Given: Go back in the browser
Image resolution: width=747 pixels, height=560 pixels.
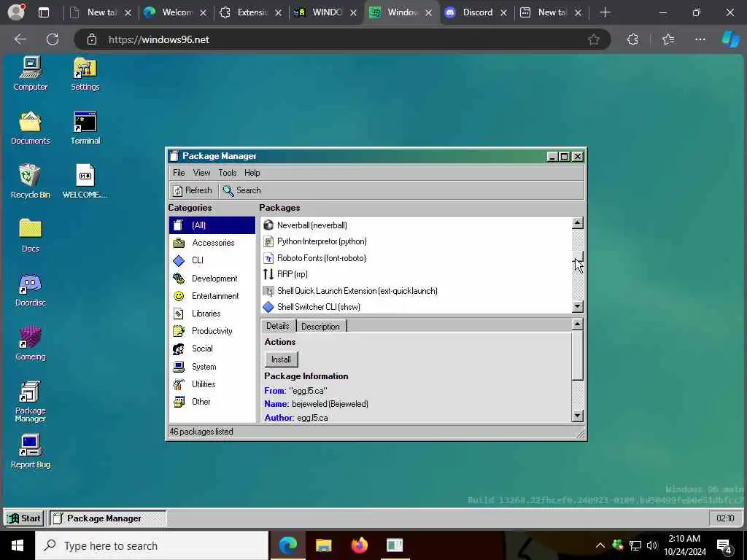Looking at the screenshot, I should (x=20, y=39).
